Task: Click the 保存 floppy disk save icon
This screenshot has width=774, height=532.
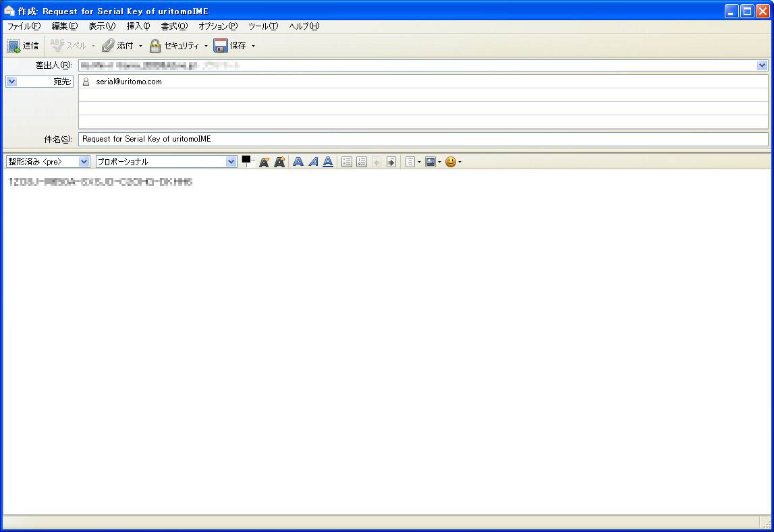Action: pyautogui.click(x=220, y=46)
